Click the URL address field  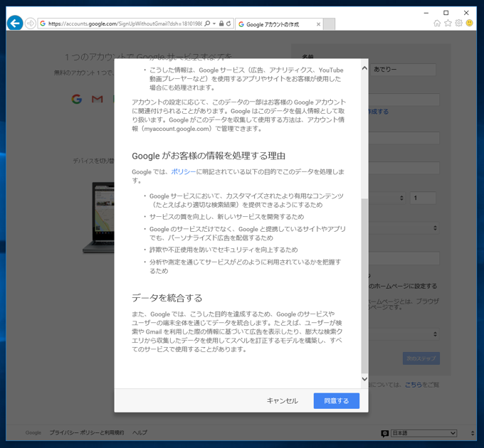tap(125, 23)
